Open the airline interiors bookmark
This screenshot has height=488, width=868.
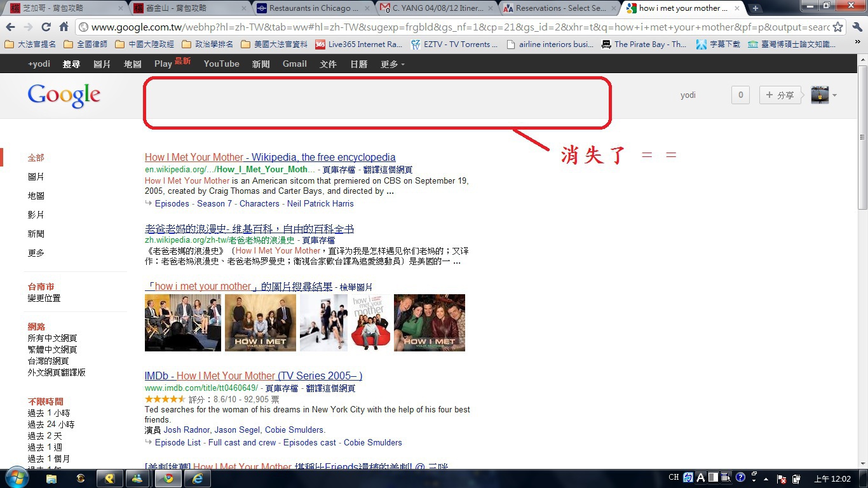pyautogui.click(x=550, y=44)
